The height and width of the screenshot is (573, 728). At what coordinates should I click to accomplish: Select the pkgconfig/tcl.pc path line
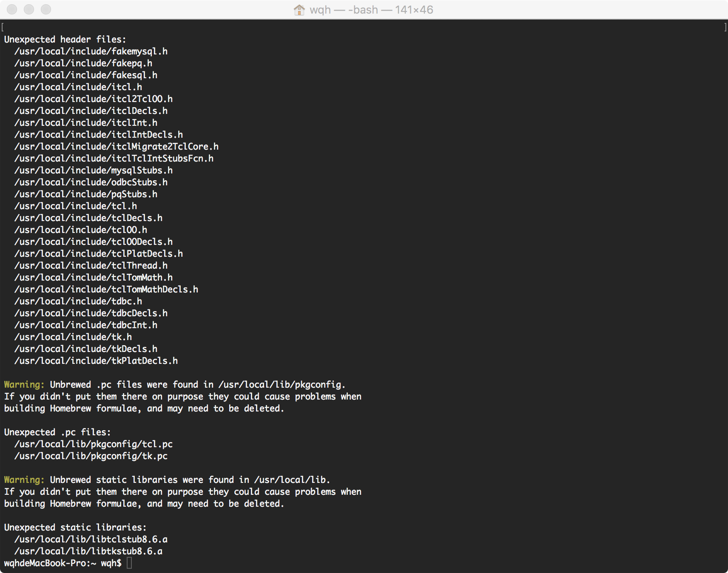[94, 444]
